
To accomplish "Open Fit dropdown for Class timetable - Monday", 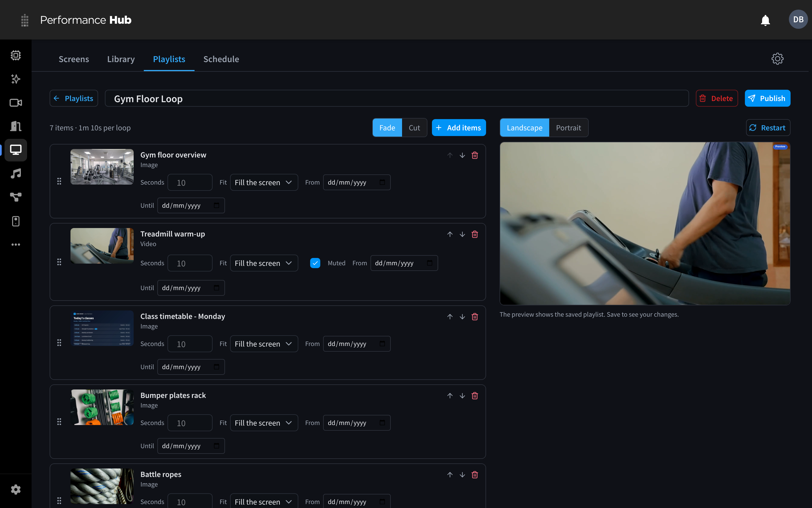I will [264, 344].
